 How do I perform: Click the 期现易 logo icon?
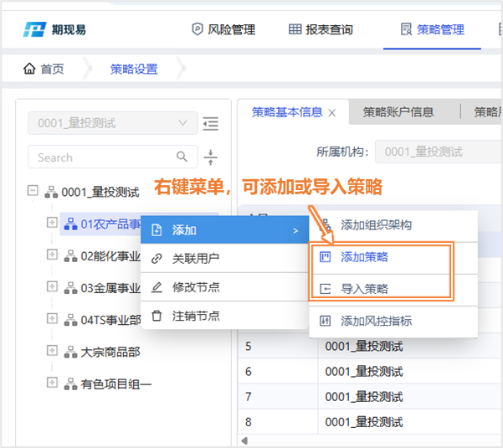tap(35, 30)
